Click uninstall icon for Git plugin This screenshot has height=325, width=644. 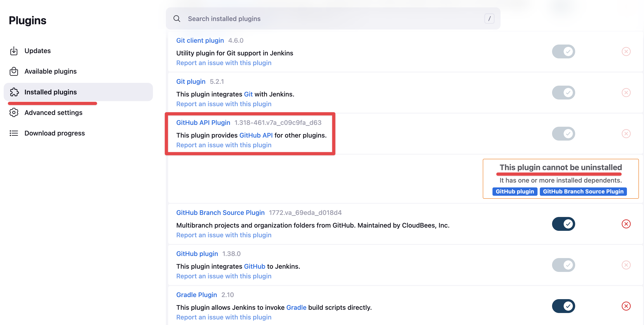[626, 93]
